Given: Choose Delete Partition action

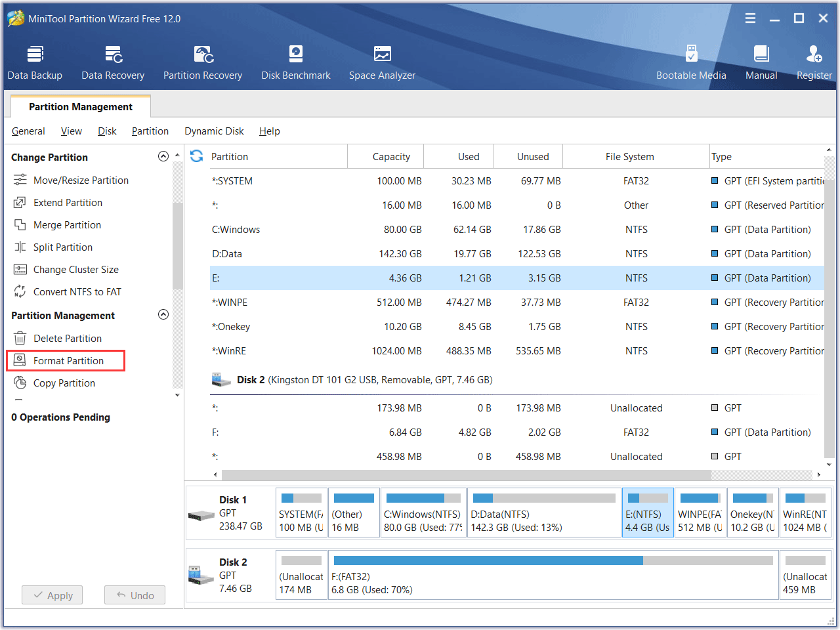Looking at the screenshot, I should coord(58,338).
